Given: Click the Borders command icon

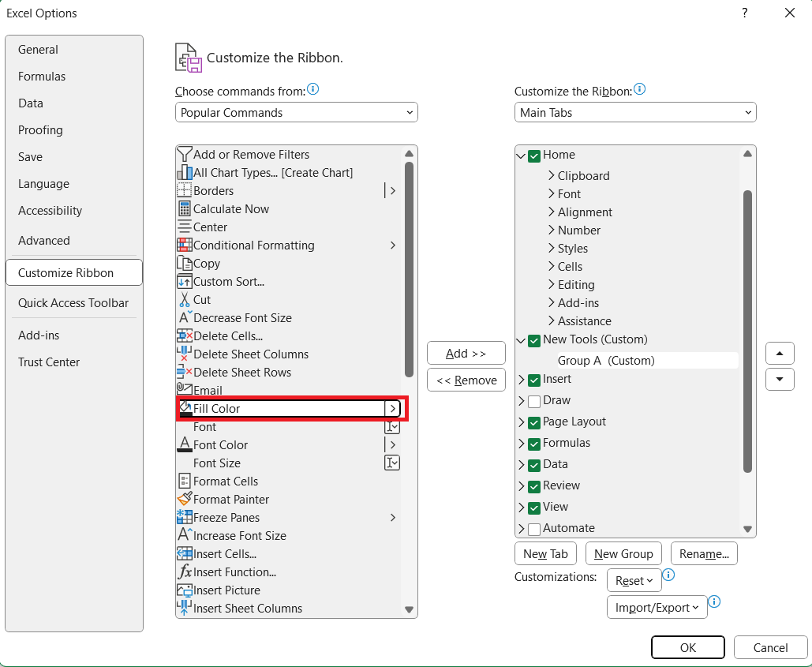Looking at the screenshot, I should tap(185, 190).
